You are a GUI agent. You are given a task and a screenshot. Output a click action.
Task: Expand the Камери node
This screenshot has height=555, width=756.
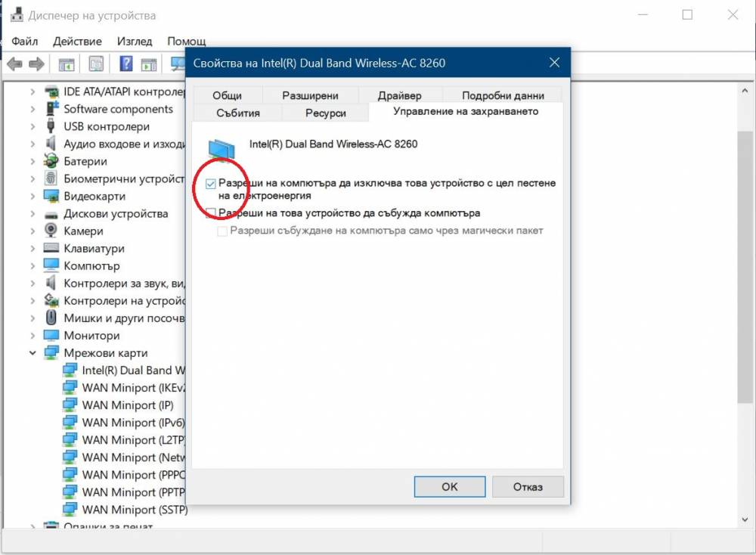point(33,231)
